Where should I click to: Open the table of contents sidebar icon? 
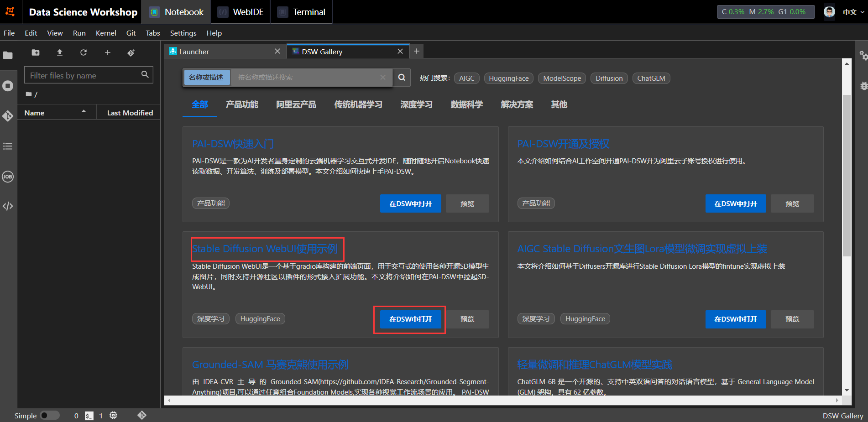point(8,146)
